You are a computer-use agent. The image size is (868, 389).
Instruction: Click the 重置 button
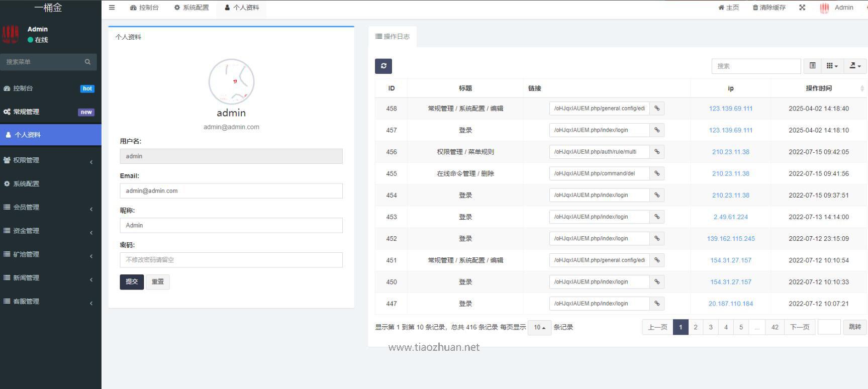(158, 282)
